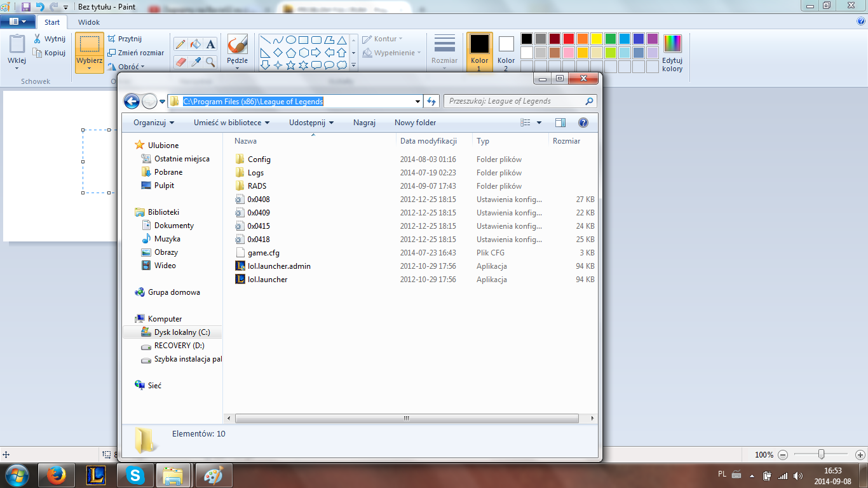The height and width of the screenshot is (488, 868).
Task: Select the lol.launcher.admin application file
Action: [280, 266]
